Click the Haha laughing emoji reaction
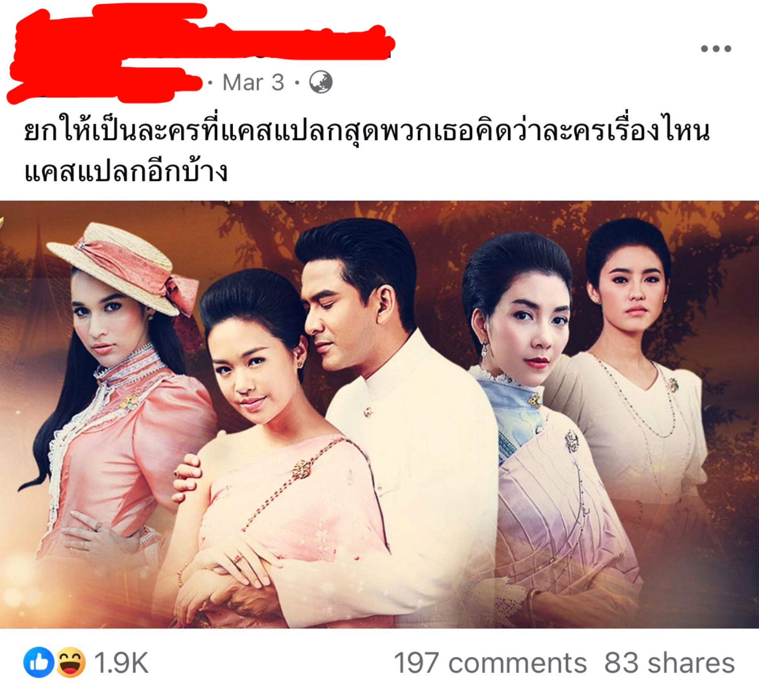Image resolution: width=759 pixels, height=700 pixels. point(70,662)
